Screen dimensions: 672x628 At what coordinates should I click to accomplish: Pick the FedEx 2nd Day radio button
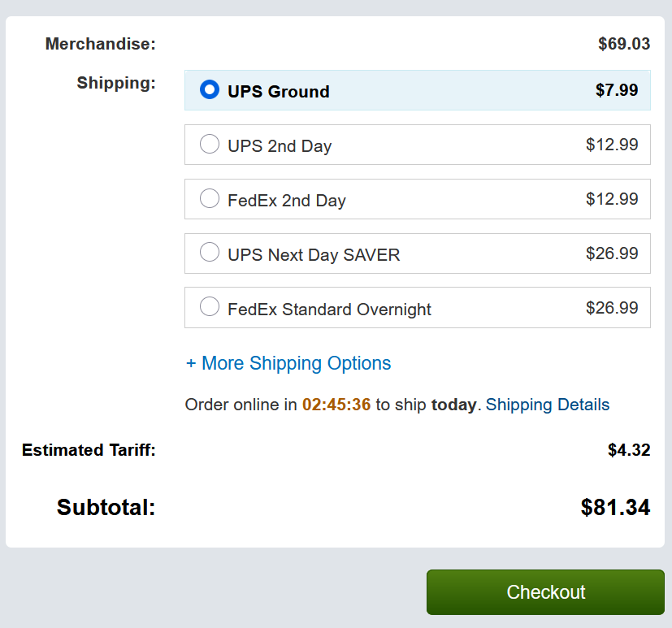[x=210, y=198]
